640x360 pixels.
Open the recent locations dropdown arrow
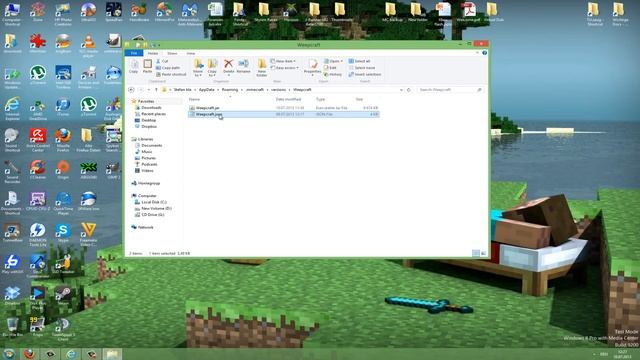pyautogui.click(x=149, y=89)
